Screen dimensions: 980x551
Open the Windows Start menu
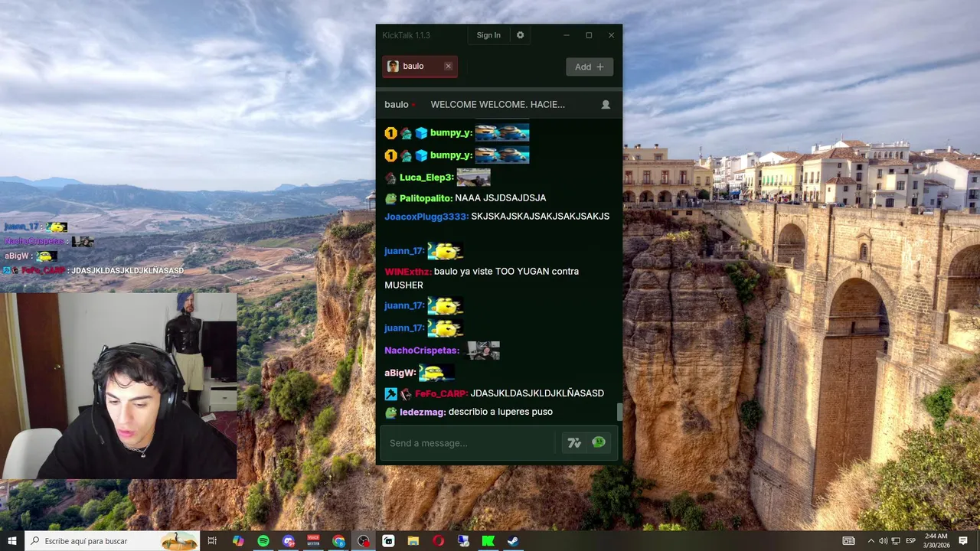pyautogui.click(x=11, y=541)
